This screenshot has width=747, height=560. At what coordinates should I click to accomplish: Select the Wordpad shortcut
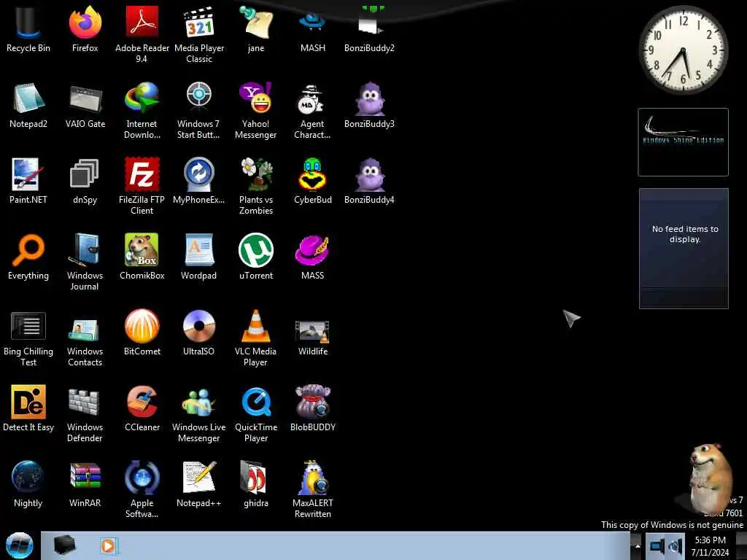pos(198,257)
